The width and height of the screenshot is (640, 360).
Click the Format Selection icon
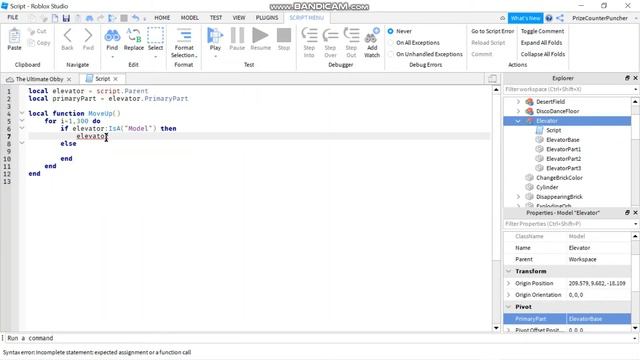click(x=184, y=36)
